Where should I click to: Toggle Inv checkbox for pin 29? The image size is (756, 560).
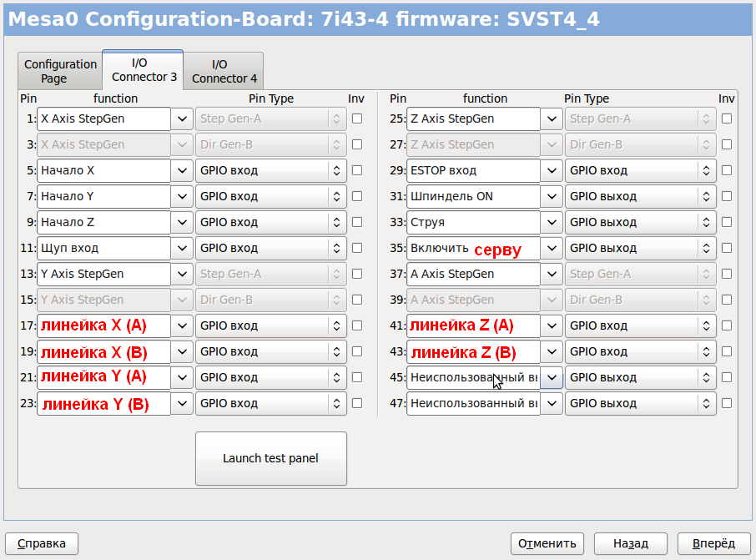727,170
